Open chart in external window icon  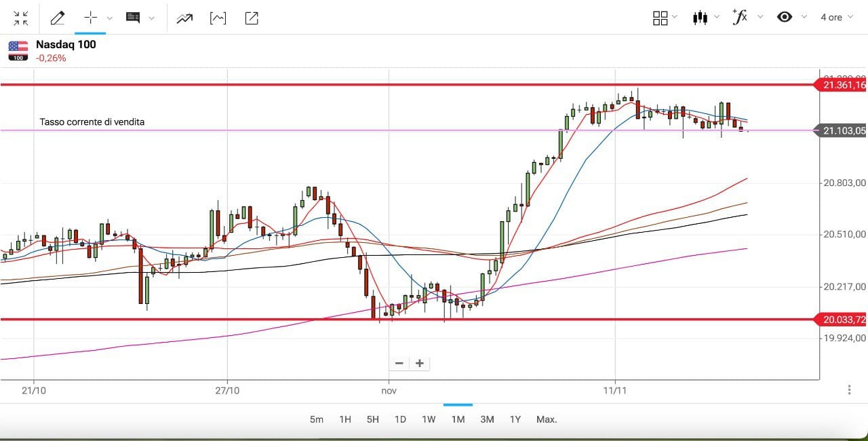(x=251, y=18)
